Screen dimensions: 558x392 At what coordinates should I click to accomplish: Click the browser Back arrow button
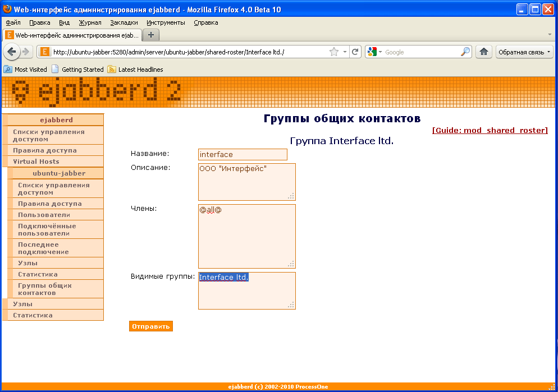click(x=11, y=52)
